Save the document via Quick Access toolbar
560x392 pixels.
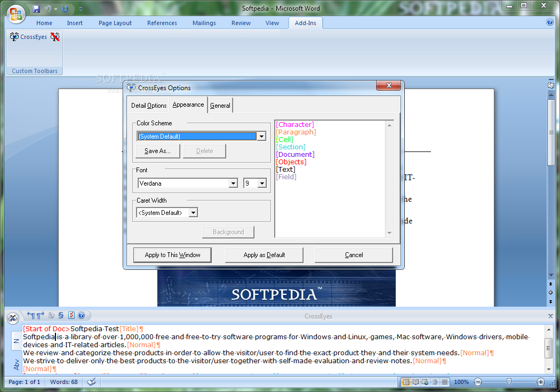tap(36, 9)
